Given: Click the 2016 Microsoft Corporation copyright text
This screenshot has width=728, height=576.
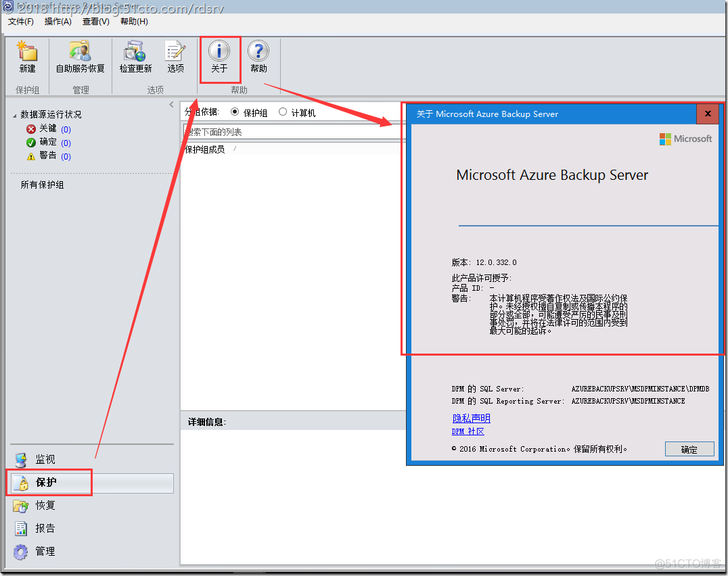Looking at the screenshot, I should point(539,449).
